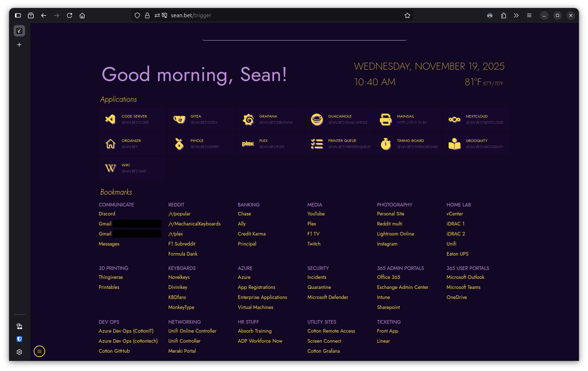Open the Timing Board stopwatch icon
This screenshot has height=371, width=588.
pos(386,144)
